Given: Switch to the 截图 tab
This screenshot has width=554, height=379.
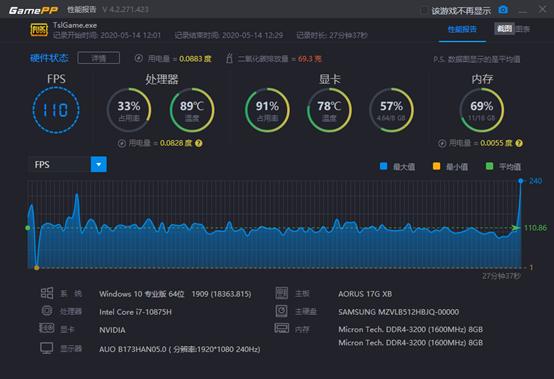Looking at the screenshot, I should coord(504,29).
